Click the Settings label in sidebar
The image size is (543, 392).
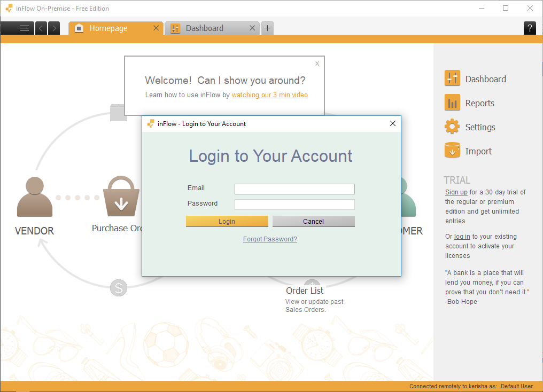[480, 127]
